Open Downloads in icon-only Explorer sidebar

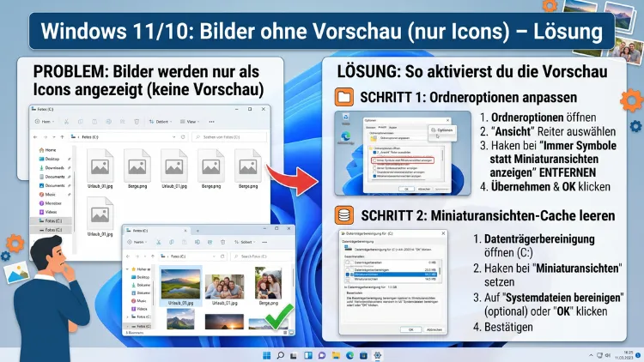[x=52, y=168]
